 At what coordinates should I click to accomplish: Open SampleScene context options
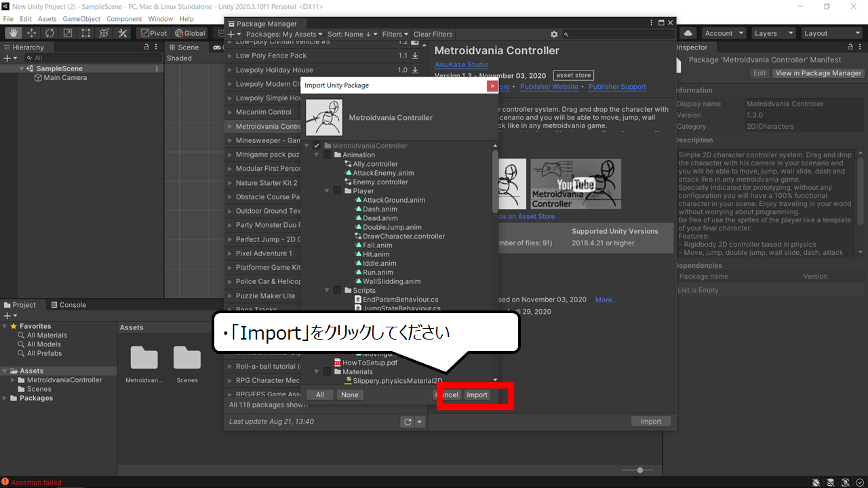point(157,68)
